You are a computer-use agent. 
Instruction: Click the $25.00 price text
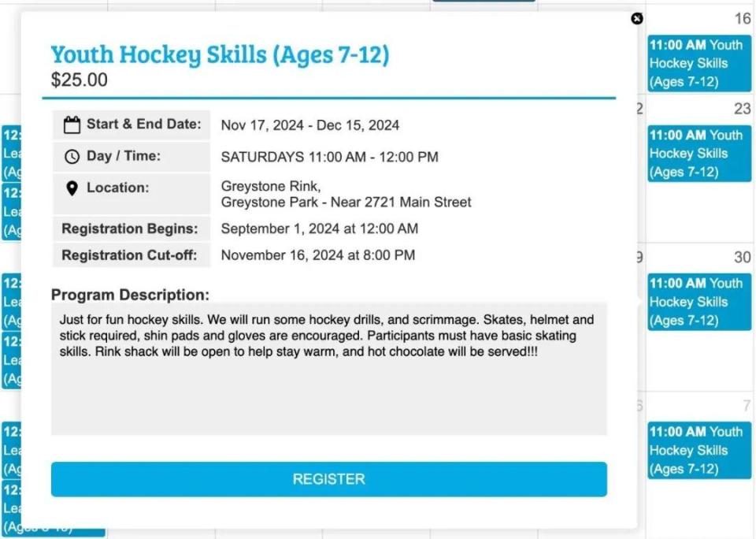(80, 80)
